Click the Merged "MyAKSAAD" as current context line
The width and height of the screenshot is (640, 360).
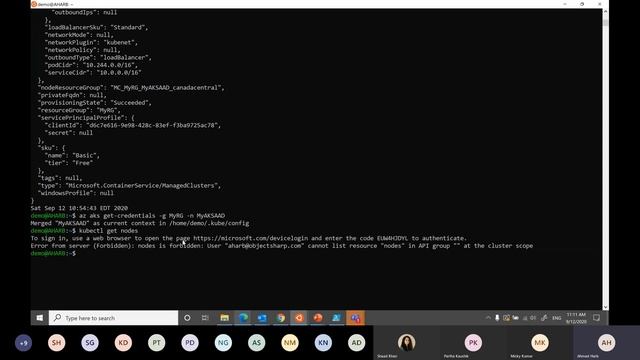point(140,223)
